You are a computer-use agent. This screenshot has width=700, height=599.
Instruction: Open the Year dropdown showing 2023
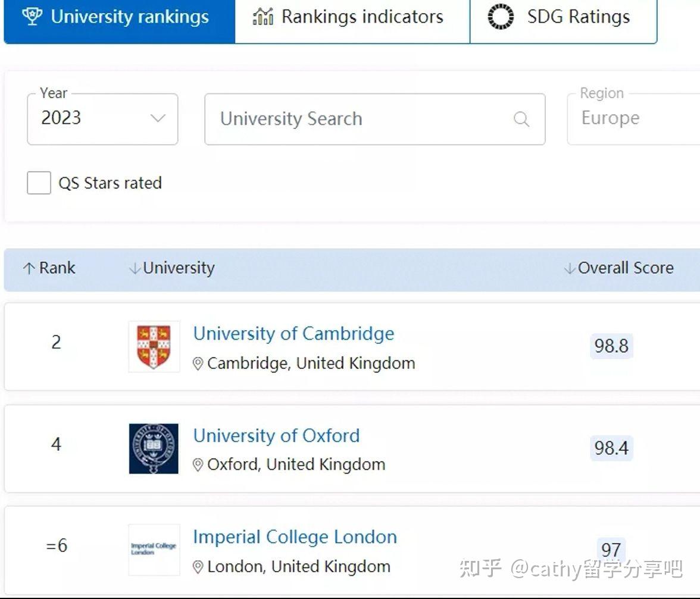pyautogui.click(x=101, y=119)
